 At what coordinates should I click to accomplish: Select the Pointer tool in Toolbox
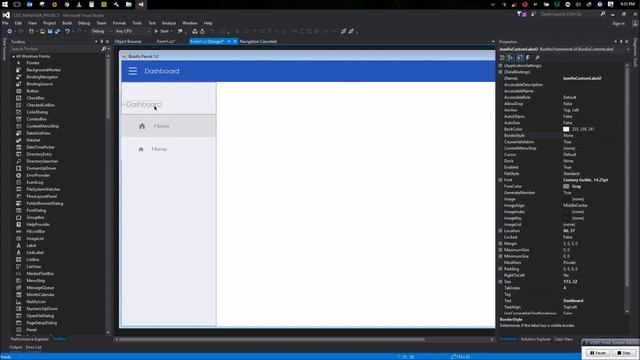(33, 63)
